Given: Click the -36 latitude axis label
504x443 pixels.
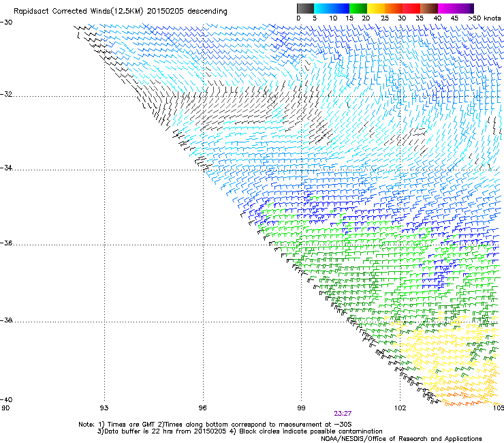Looking at the screenshot, I should point(6,243).
